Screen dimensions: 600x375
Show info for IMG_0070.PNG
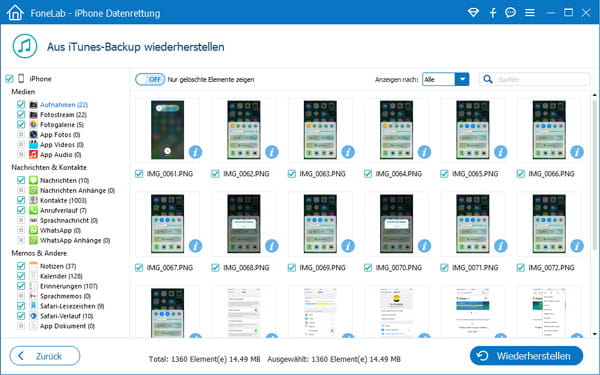pyautogui.click(x=424, y=246)
